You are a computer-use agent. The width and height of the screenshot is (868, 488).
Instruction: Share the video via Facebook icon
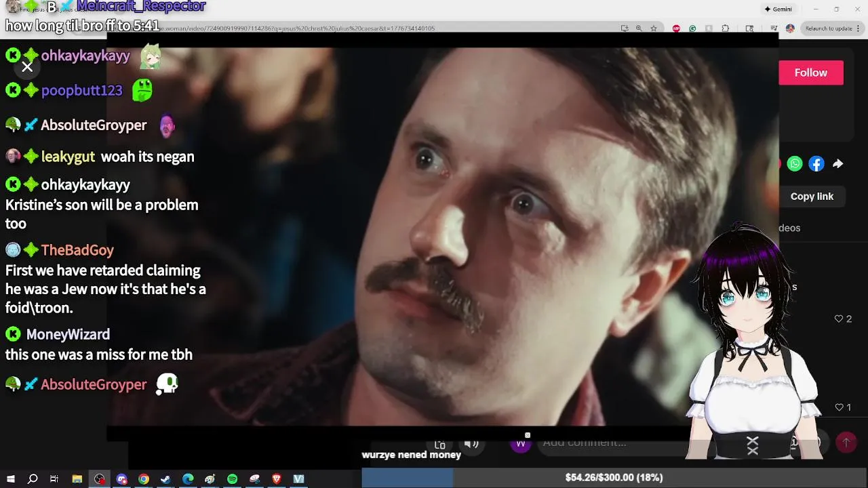816,163
